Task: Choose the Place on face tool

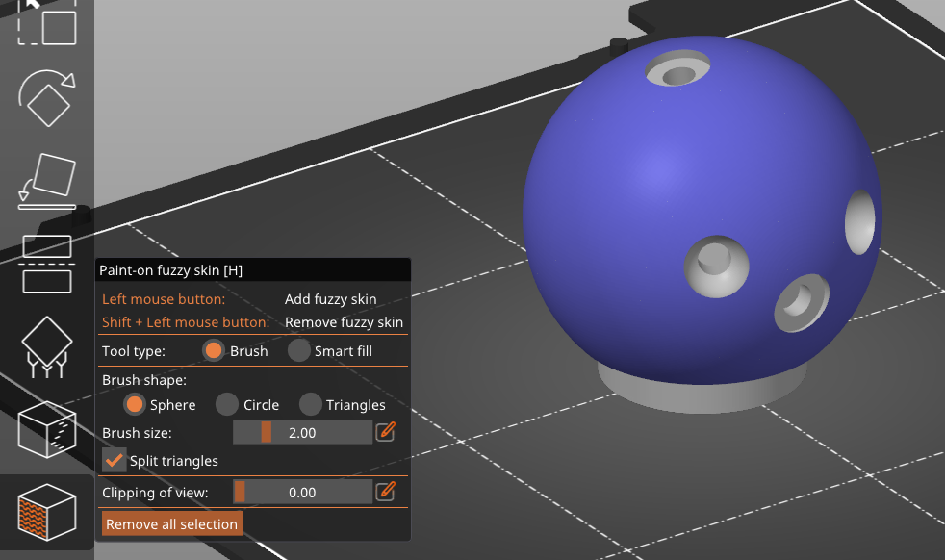Action: 46,181
